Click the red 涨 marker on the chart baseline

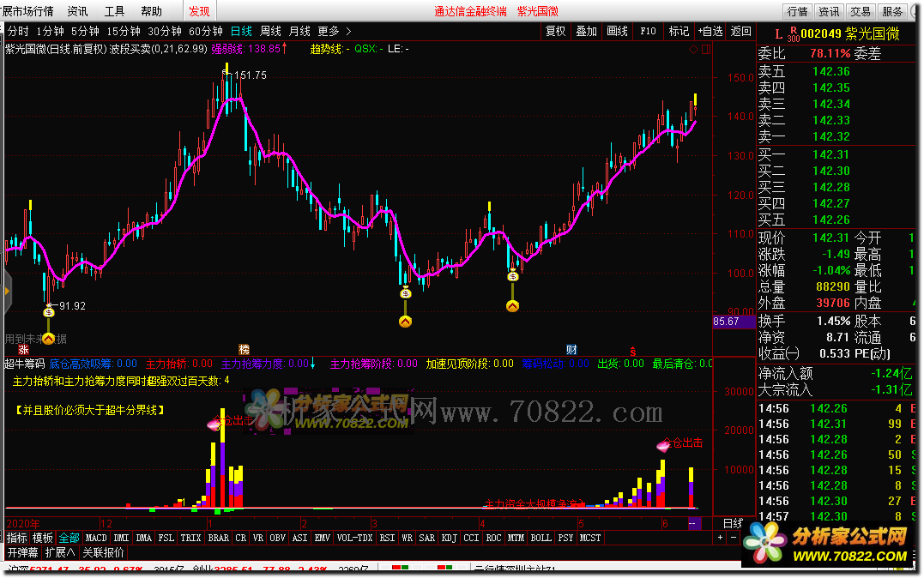point(23,350)
